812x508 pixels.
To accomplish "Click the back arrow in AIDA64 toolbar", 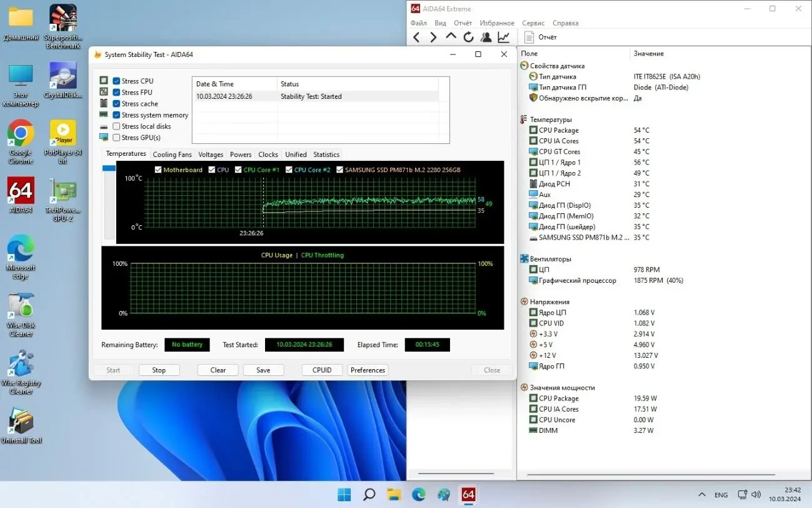I will point(416,37).
